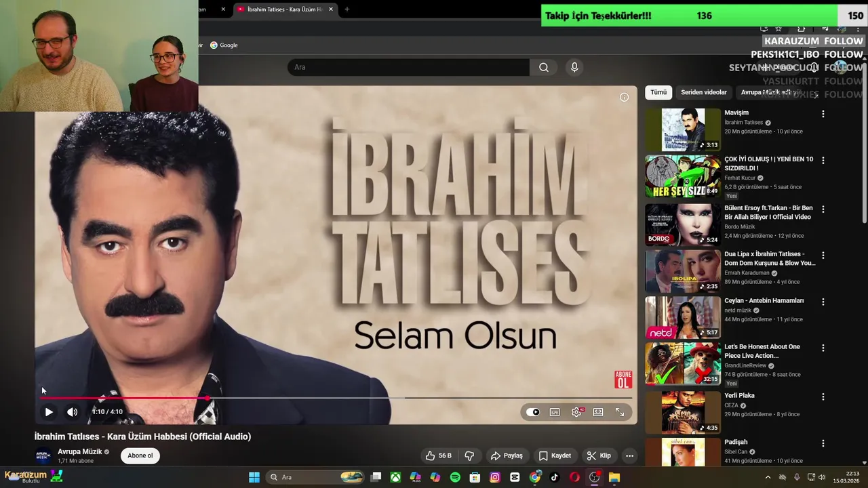868x488 pixels.
Task: Toggle subtitles in the video player
Action: (555, 412)
